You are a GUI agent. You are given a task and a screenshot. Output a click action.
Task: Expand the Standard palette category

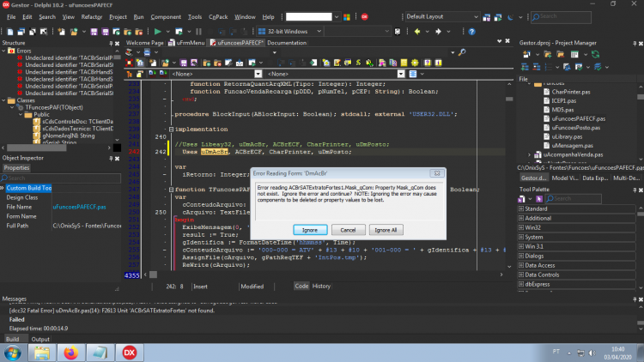(521, 208)
